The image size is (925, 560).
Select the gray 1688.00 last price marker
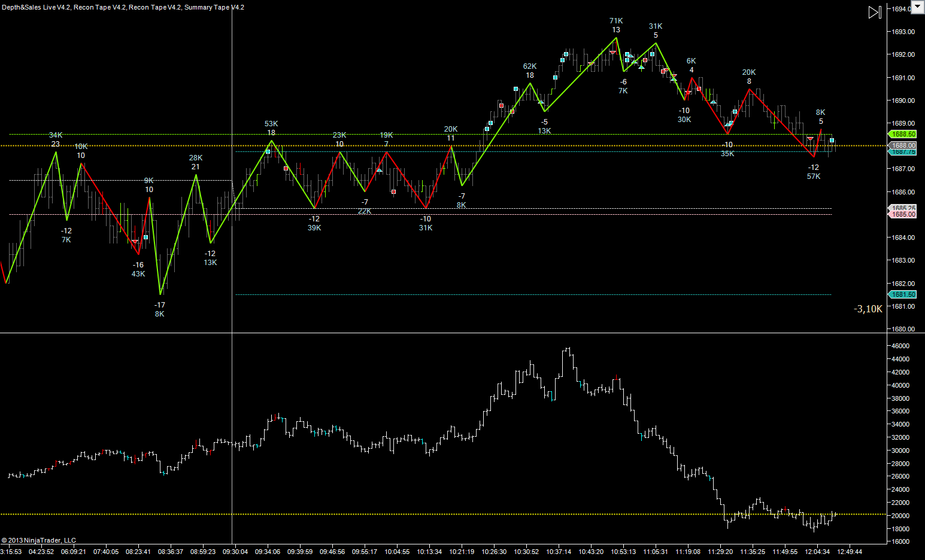903,145
